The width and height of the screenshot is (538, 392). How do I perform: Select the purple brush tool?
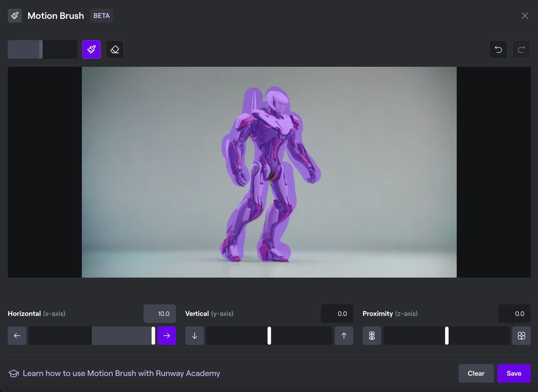(x=91, y=49)
